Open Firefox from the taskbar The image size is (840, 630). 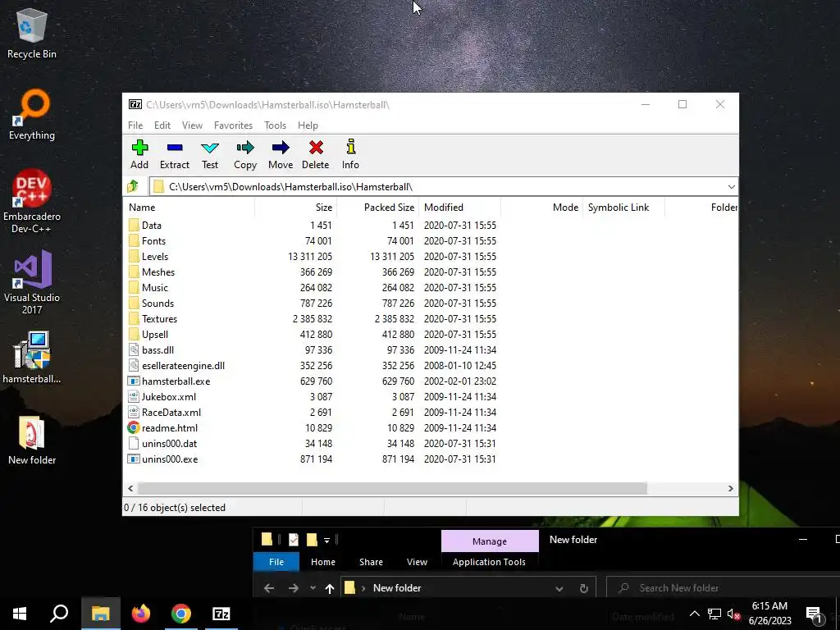[x=141, y=614]
